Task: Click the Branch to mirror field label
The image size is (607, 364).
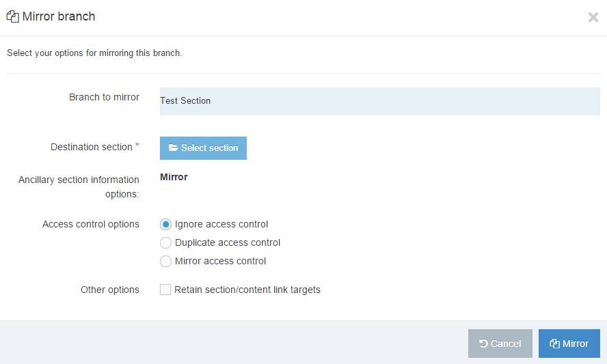Action: coord(104,97)
